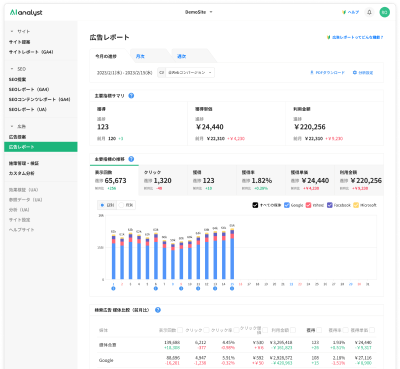Select the 獲得 123 metric tab

212,180
